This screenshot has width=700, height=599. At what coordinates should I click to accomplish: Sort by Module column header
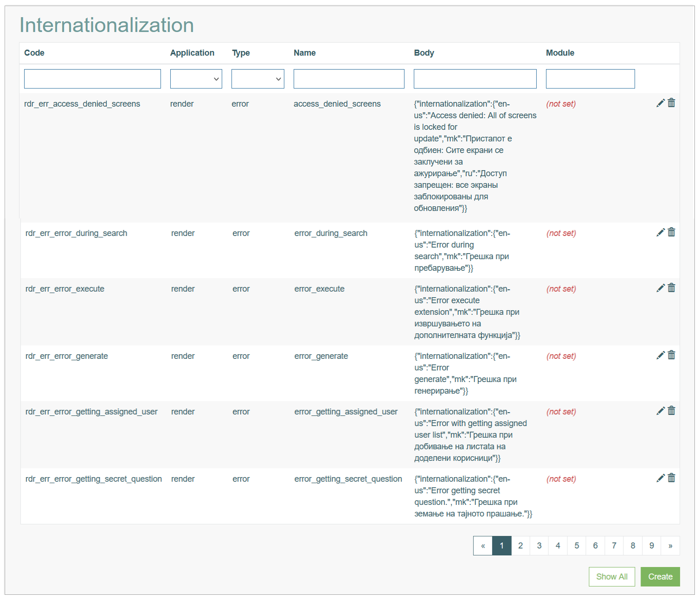pos(560,53)
